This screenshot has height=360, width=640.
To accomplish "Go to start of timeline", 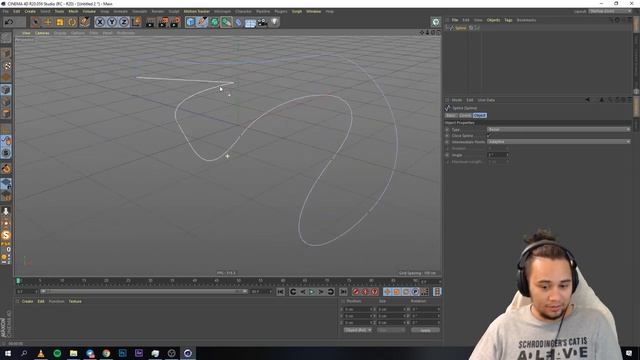I will coord(280,292).
